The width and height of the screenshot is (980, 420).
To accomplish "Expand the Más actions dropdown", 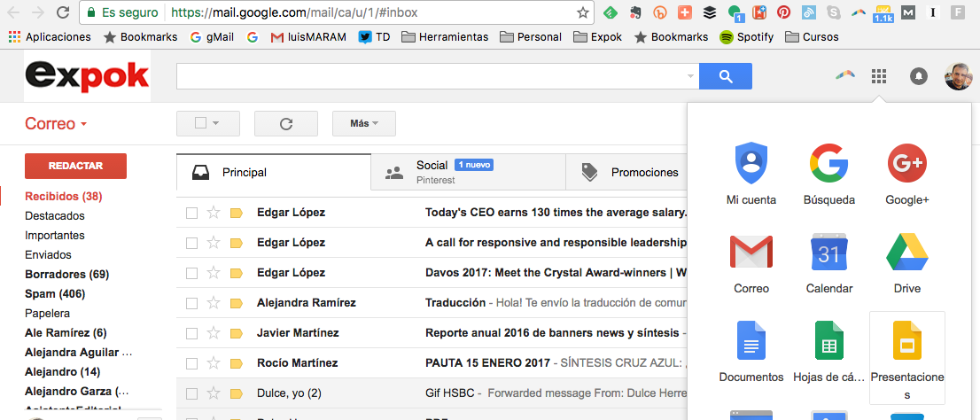I will (x=363, y=124).
